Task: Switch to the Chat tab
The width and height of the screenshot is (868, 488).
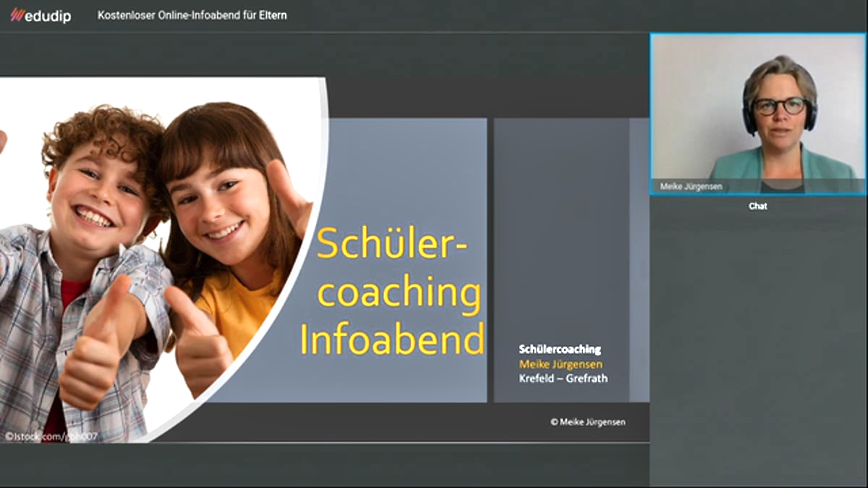Action: (x=758, y=205)
